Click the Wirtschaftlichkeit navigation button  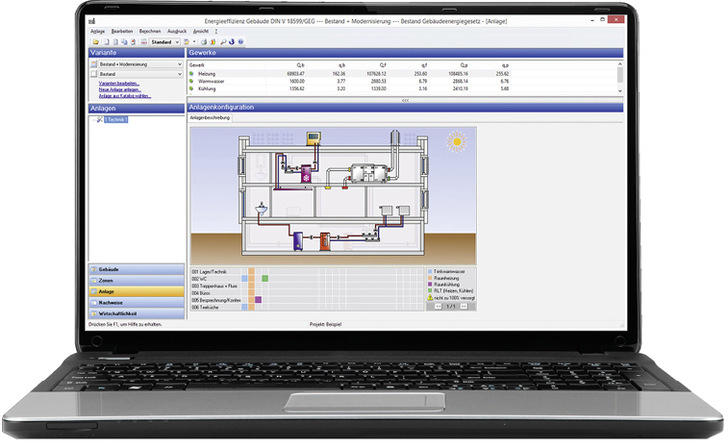pos(117,313)
